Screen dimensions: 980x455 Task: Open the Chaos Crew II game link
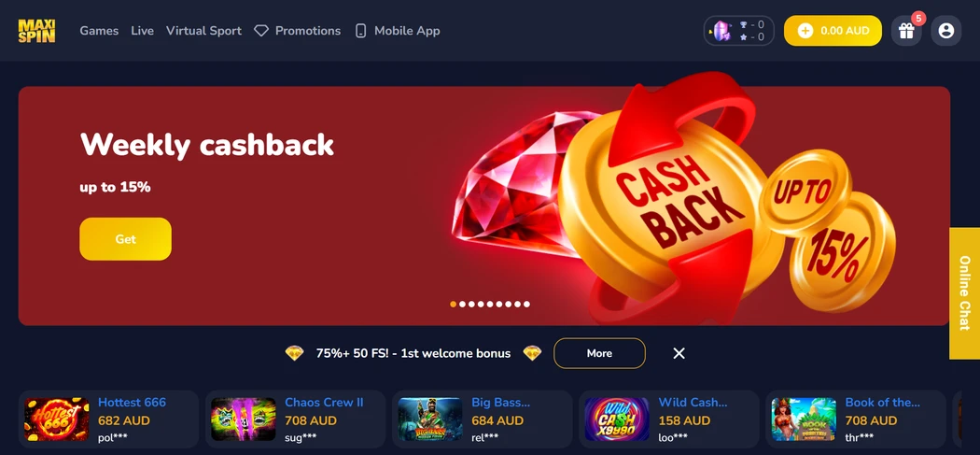[x=324, y=403]
